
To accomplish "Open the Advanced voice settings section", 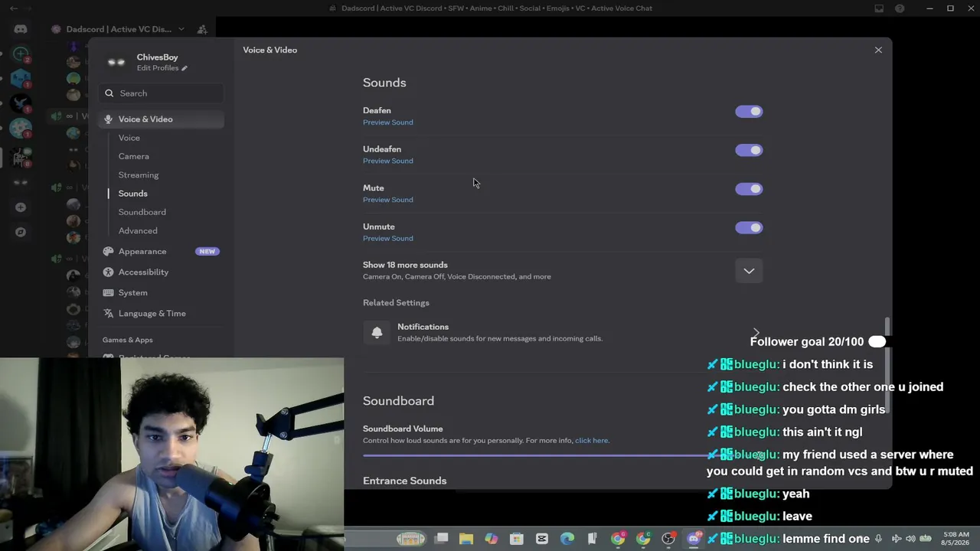I will coord(138,230).
